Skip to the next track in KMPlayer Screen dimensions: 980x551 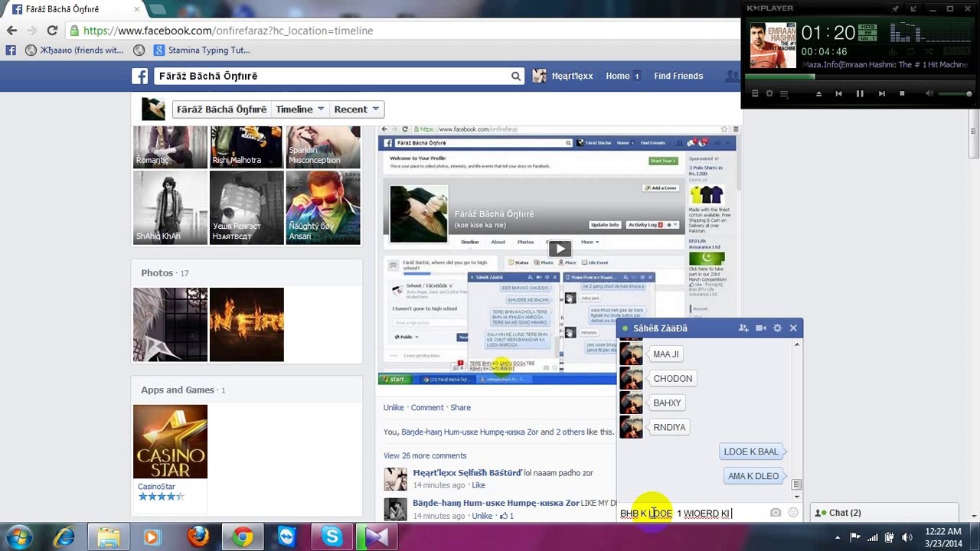point(881,93)
